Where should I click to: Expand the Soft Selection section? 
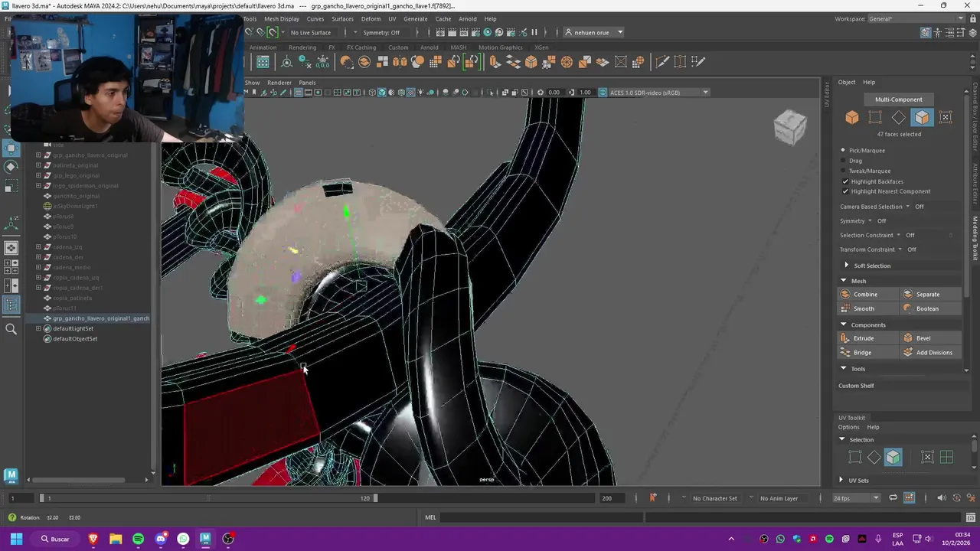846,266
